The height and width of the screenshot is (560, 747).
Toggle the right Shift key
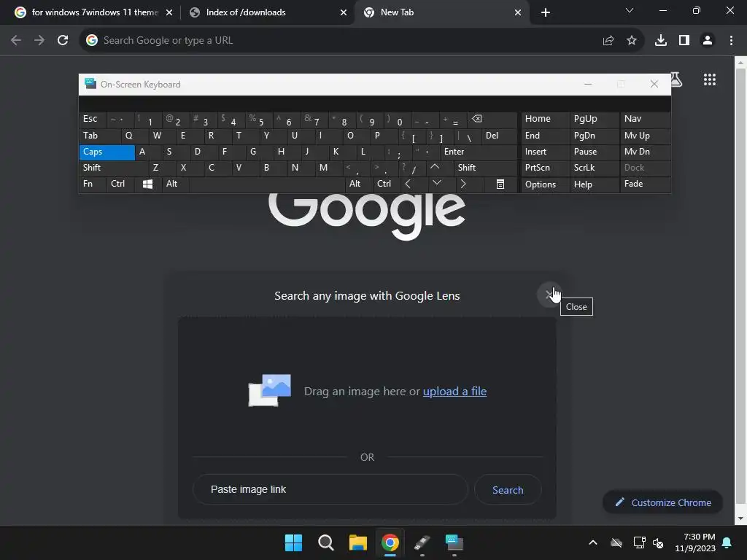485,168
